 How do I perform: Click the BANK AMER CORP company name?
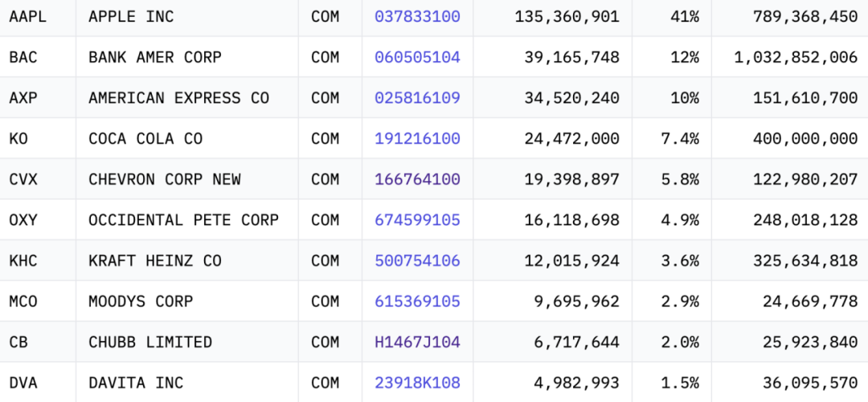tap(155, 57)
